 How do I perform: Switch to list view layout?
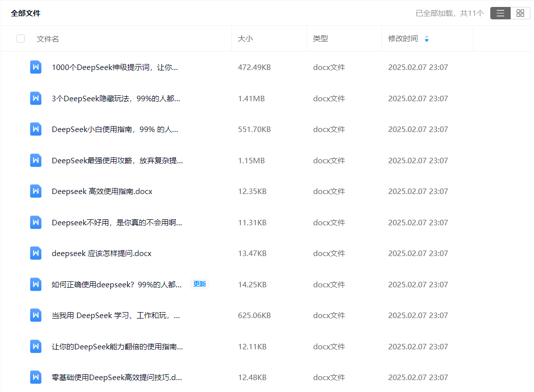500,13
